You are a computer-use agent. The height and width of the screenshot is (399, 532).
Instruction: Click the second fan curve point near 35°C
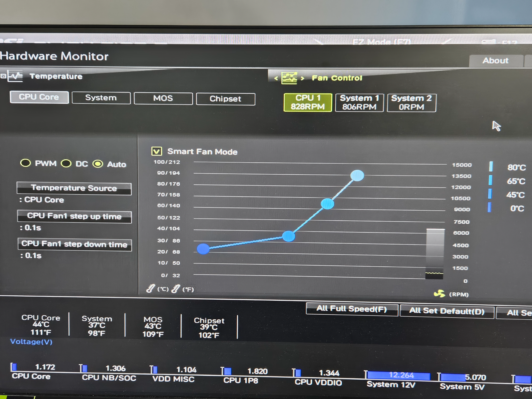click(289, 236)
